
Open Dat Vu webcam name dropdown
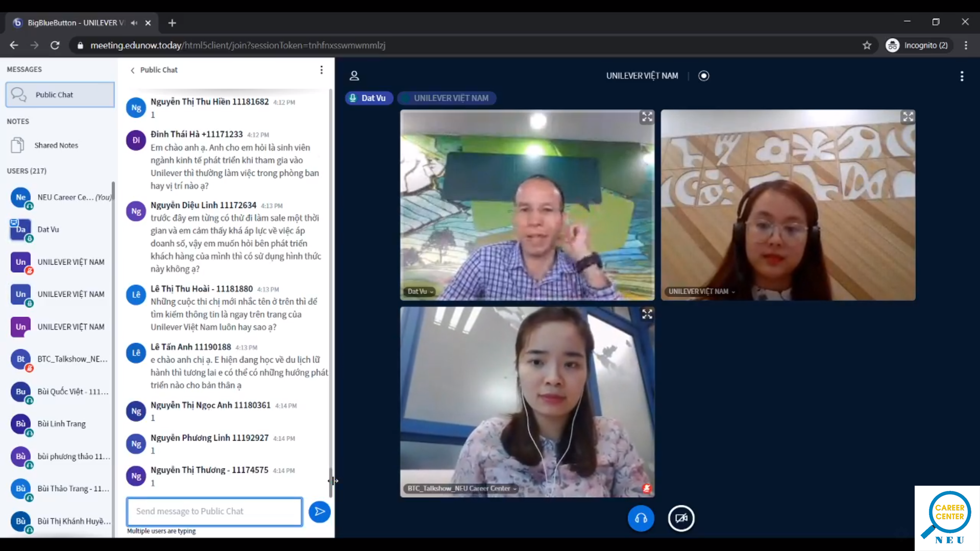pos(421,291)
